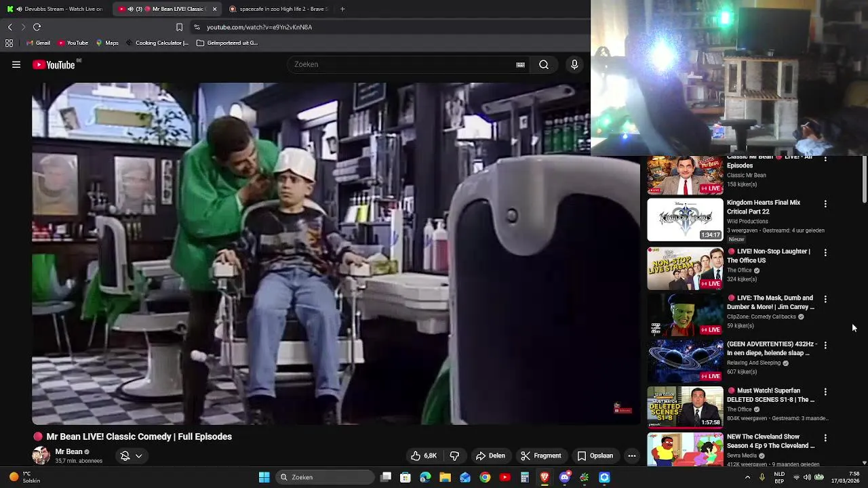Open options menu for Cleveland Show video
The height and width of the screenshot is (488, 868).
[x=825, y=438]
